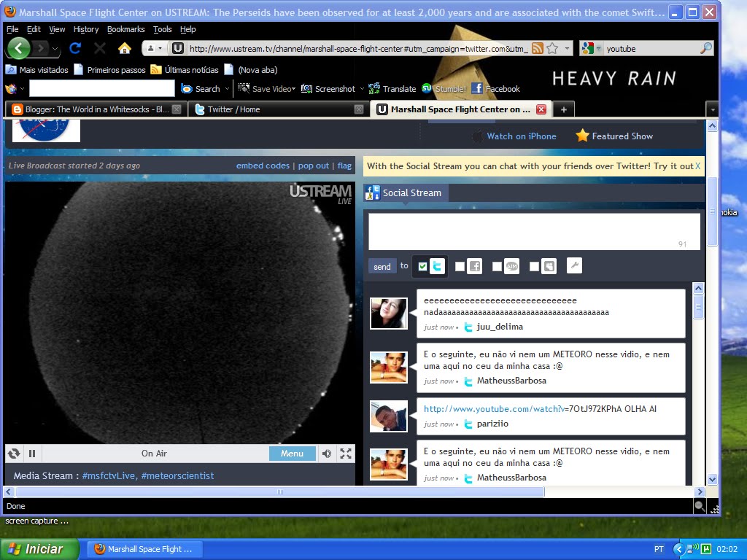Viewport: 747px width, 560px height.
Task: Click the Featured Show star label
Action: 614,136
